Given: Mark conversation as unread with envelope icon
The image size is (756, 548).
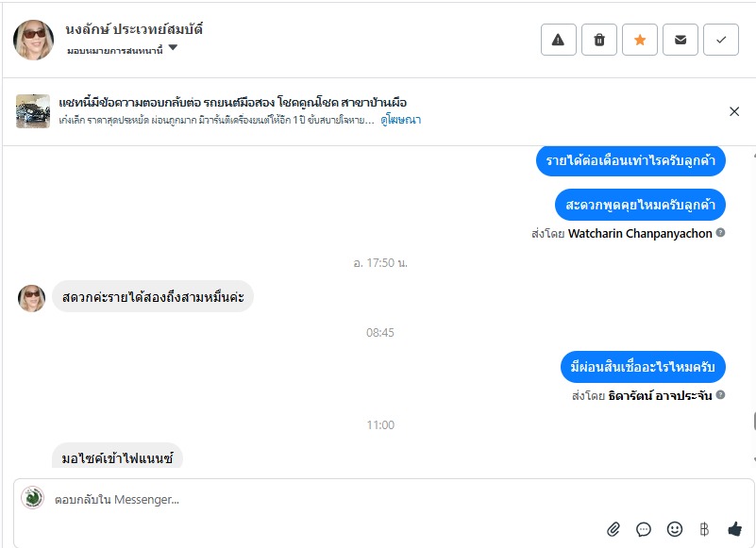Looking at the screenshot, I should click(680, 40).
